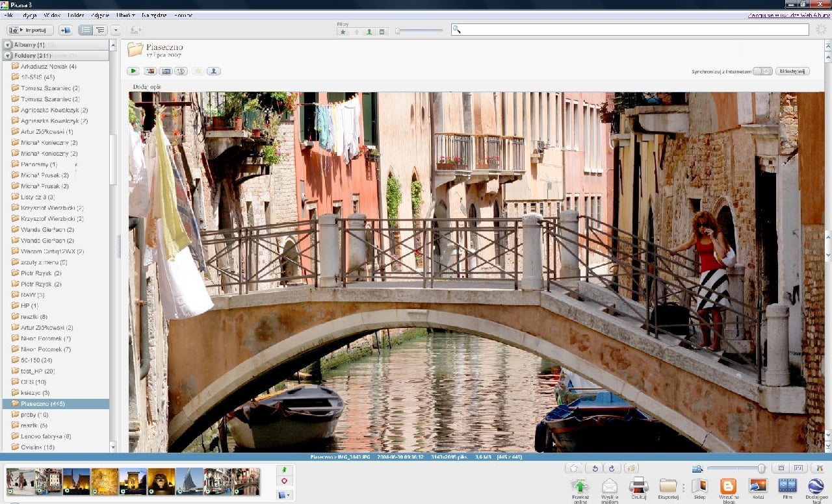The width and height of the screenshot is (832, 504).
Task: Click the Wrzuć na bloga Blogger icon
Action: [x=729, y=486]
